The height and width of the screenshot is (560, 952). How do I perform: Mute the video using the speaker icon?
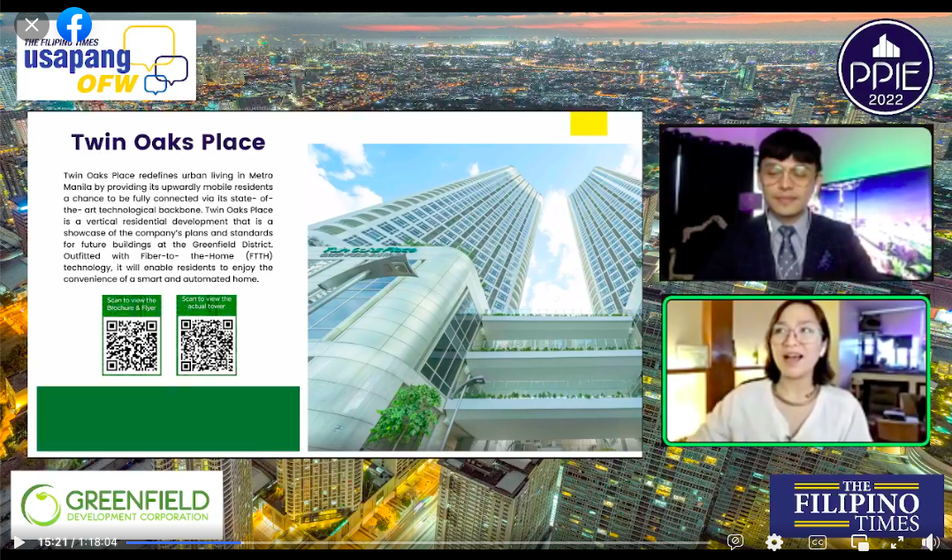[x=931, y=541]
